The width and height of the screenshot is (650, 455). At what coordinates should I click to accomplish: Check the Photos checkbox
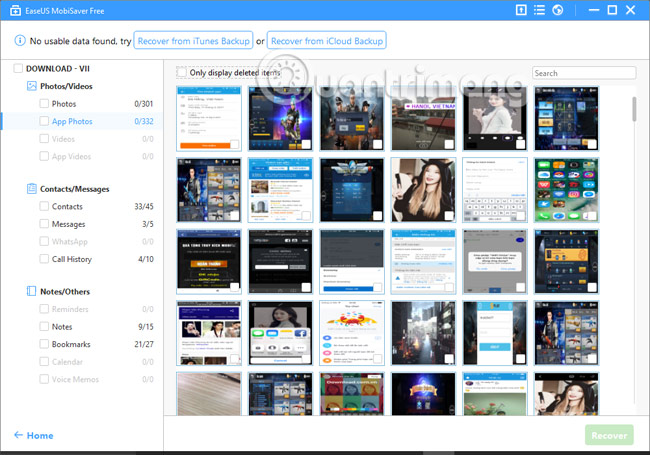(x=44, y=104)
